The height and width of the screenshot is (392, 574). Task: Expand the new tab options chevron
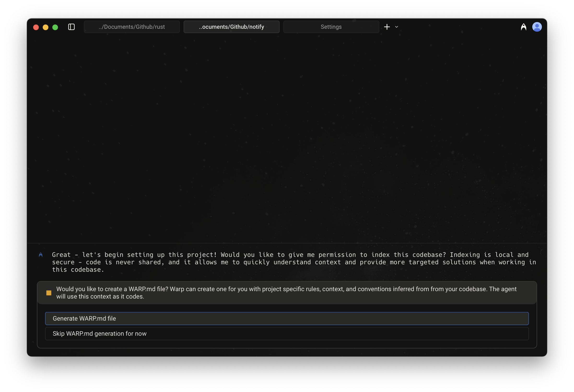click(396, 27)
